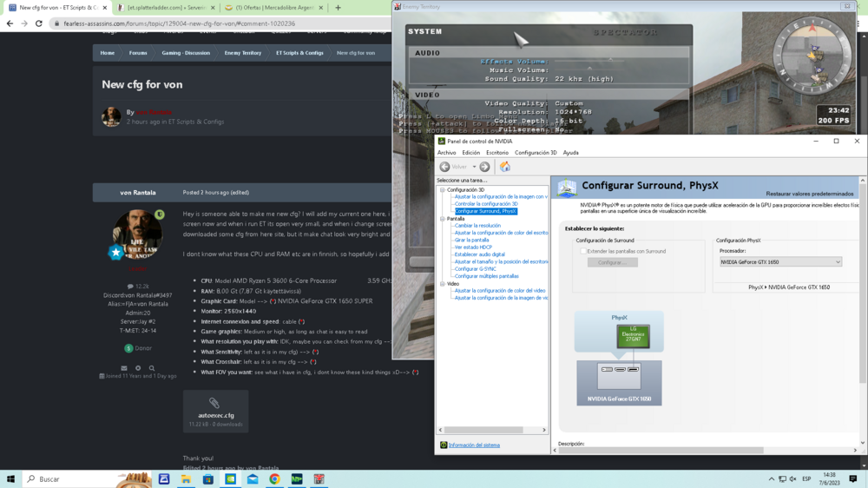868x488 pixels.
Task: Click Restaurar valores predeterminados
Action: pos(809,194)
